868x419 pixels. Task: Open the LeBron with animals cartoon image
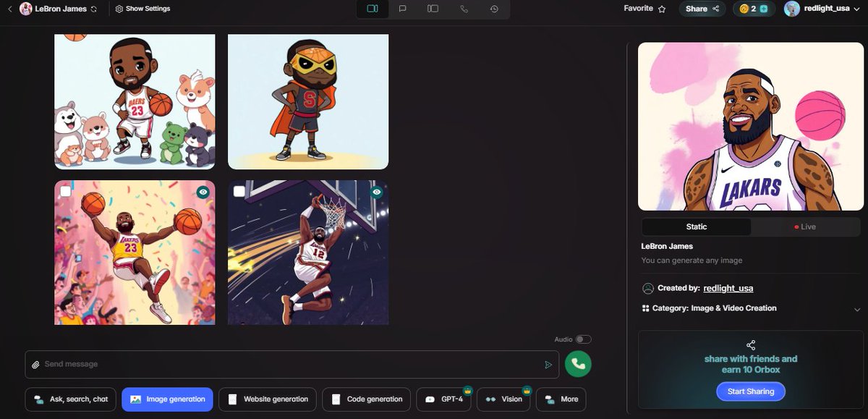coord(135,101)
